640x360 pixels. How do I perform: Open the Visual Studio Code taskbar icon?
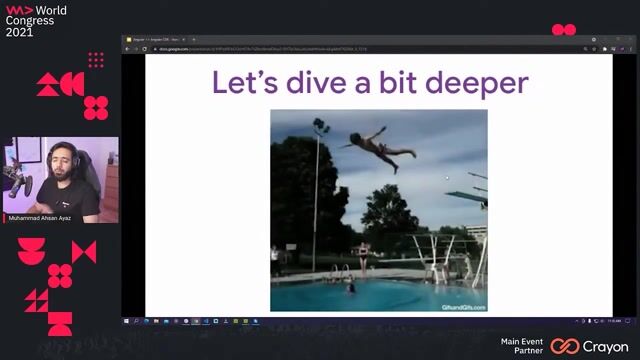tap(206, 322)
